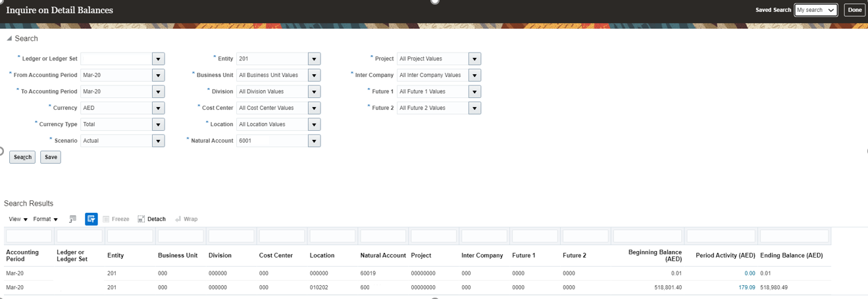Screen dimensions: 868x299
Task: Click the Ending Balance (AED) column header
Action: click(x=792, y=256)
